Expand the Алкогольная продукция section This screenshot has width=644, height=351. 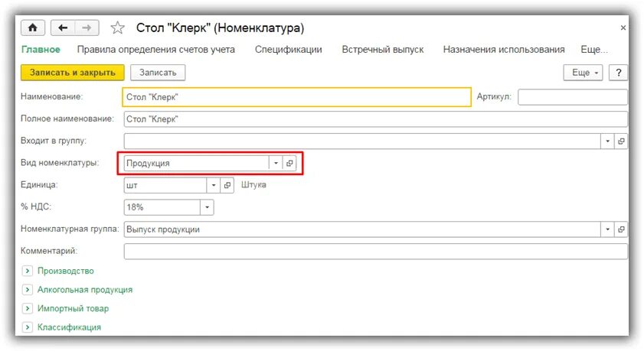pyautogui.click(x=27, y=290)
